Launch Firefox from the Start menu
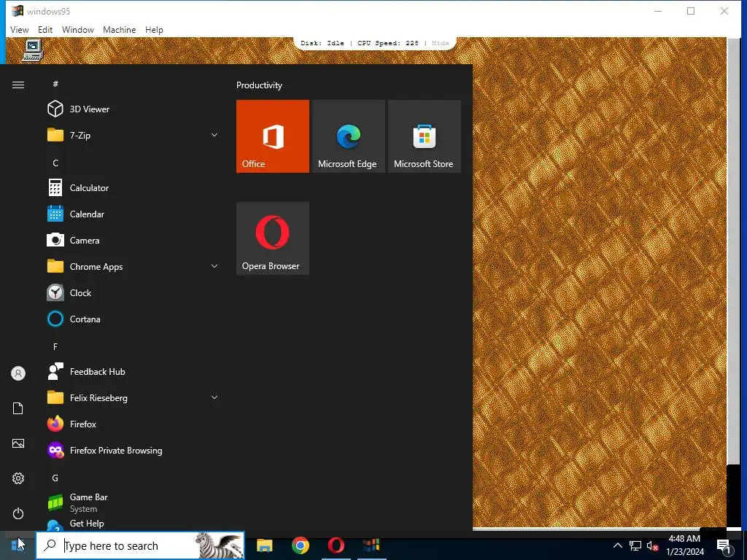This screenshot has height=560, width=747. click(x=133, y=424)
